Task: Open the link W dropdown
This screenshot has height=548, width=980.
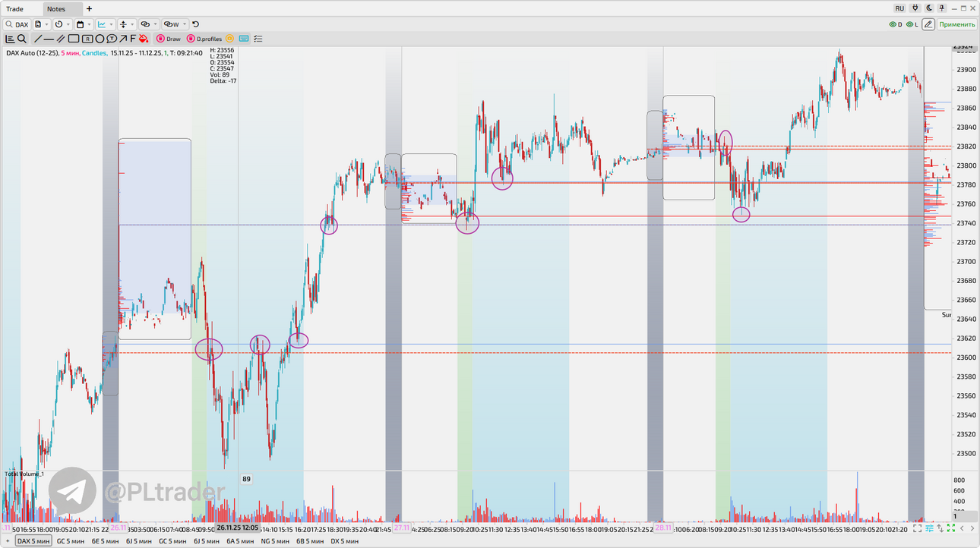Action: 175,24
